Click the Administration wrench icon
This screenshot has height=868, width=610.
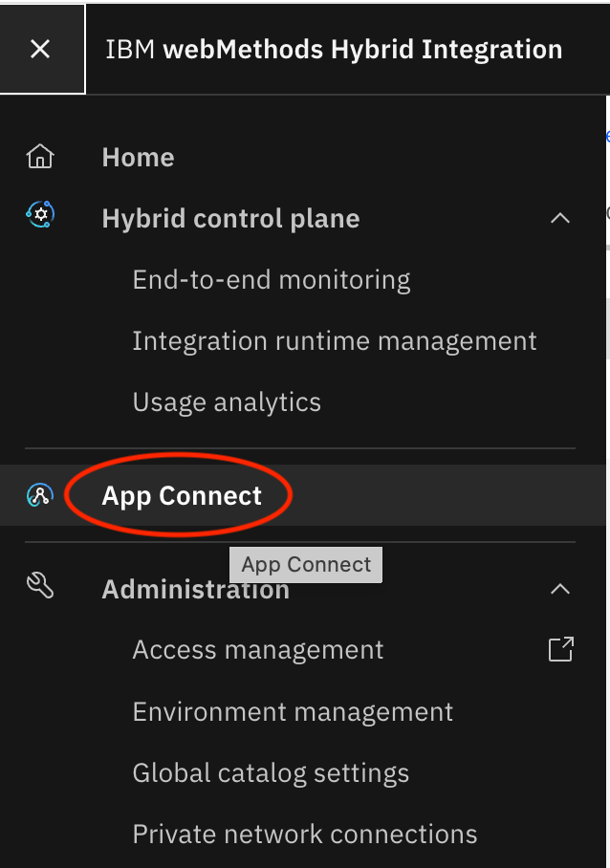40,589
